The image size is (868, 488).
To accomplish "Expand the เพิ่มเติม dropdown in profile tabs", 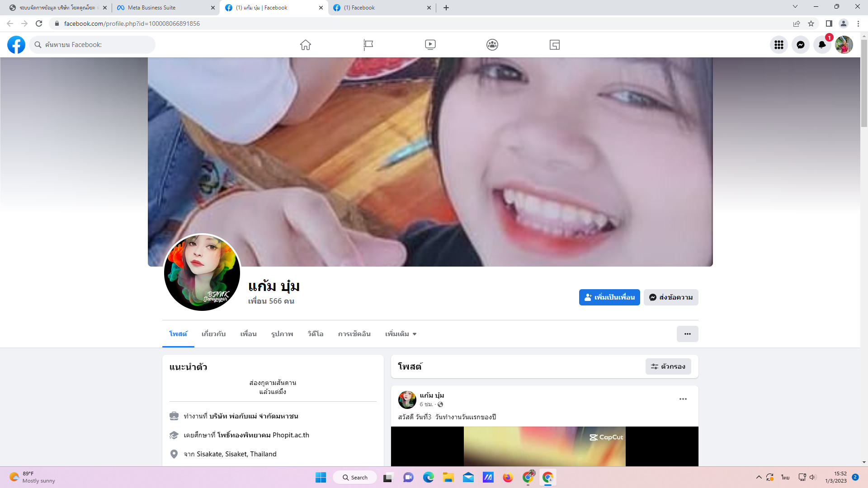I will (401, 334).
